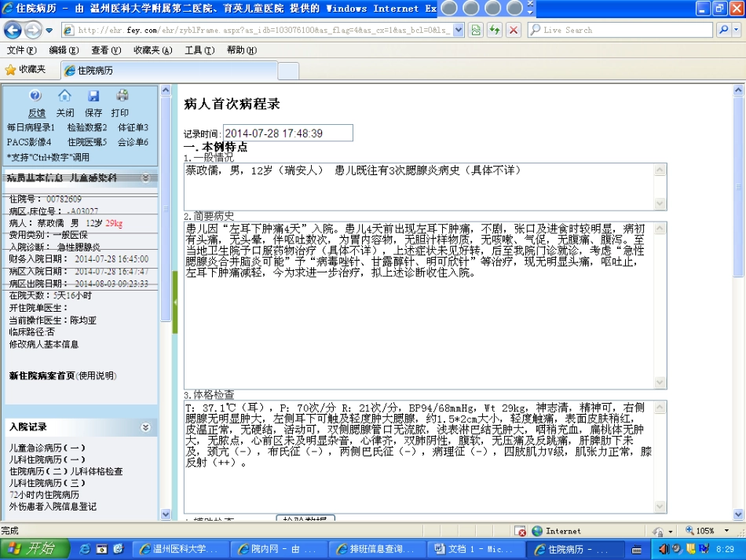The image size is (746, 560).
Task: Click the volume tray icon
Action: (x=664, y=549)
